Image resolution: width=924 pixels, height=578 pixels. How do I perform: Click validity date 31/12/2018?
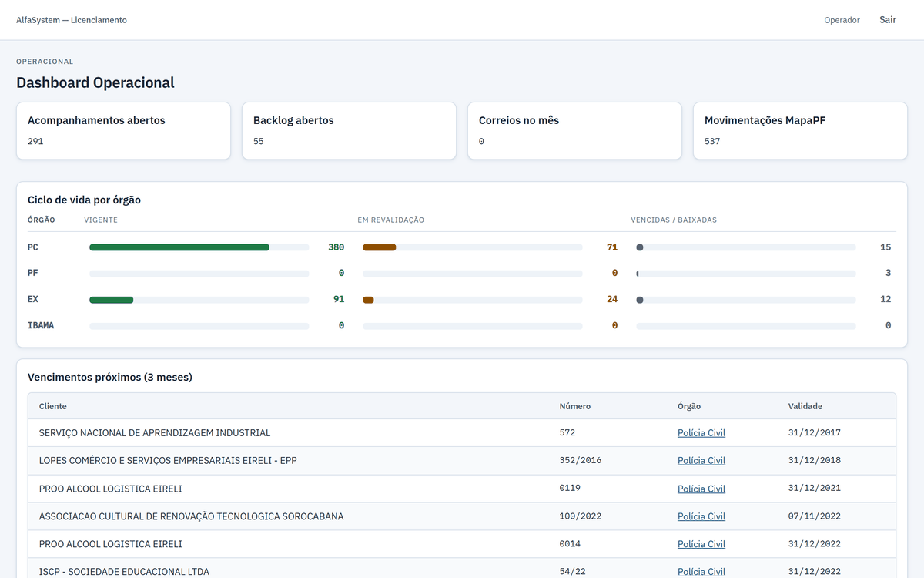pos(815,461)
